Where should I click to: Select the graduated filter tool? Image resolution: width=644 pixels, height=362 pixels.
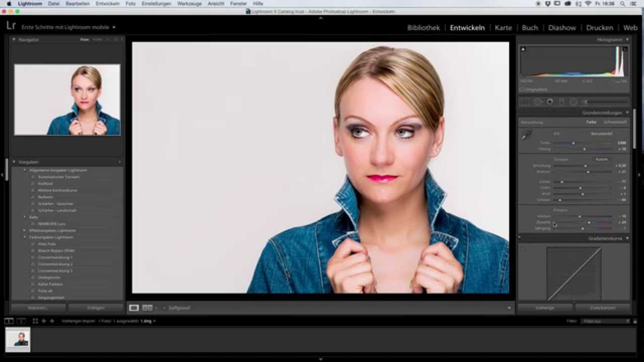(562, 102)
